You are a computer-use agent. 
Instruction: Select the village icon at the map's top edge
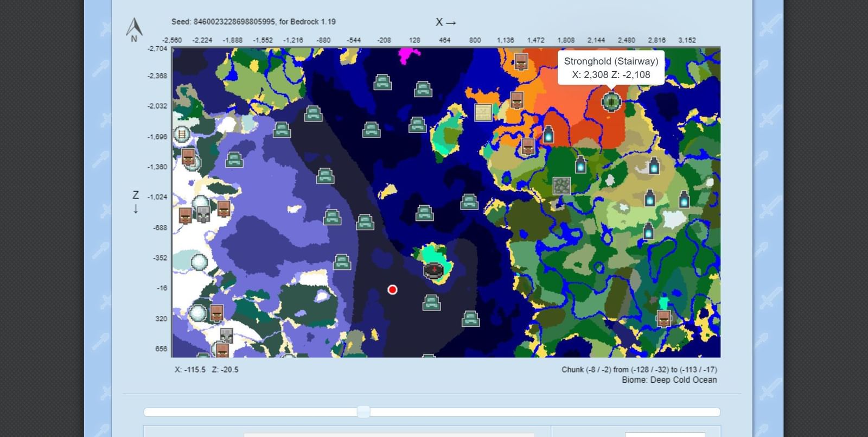click(521, 61)
